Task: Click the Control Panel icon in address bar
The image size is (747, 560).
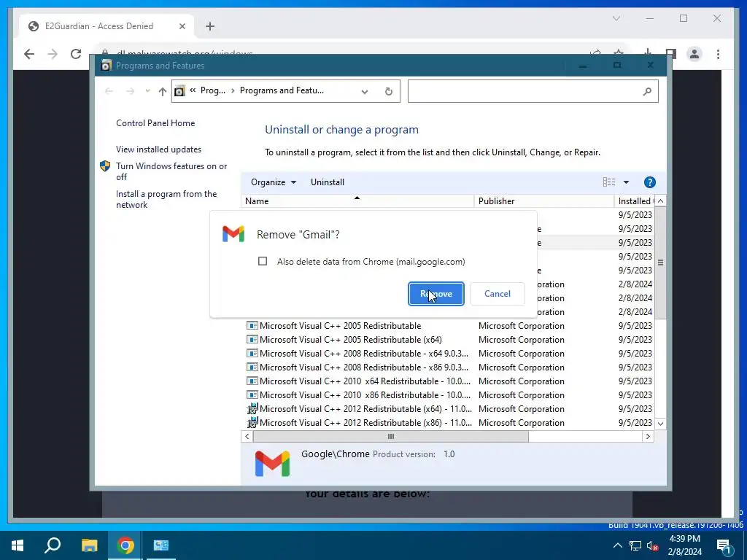Action: [x=179, y=91]
